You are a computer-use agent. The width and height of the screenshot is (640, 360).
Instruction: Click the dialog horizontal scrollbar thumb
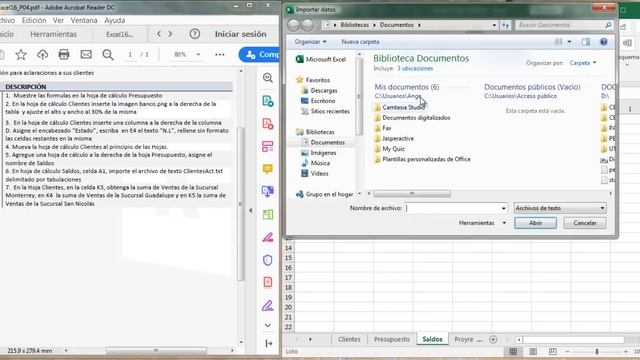412,194
